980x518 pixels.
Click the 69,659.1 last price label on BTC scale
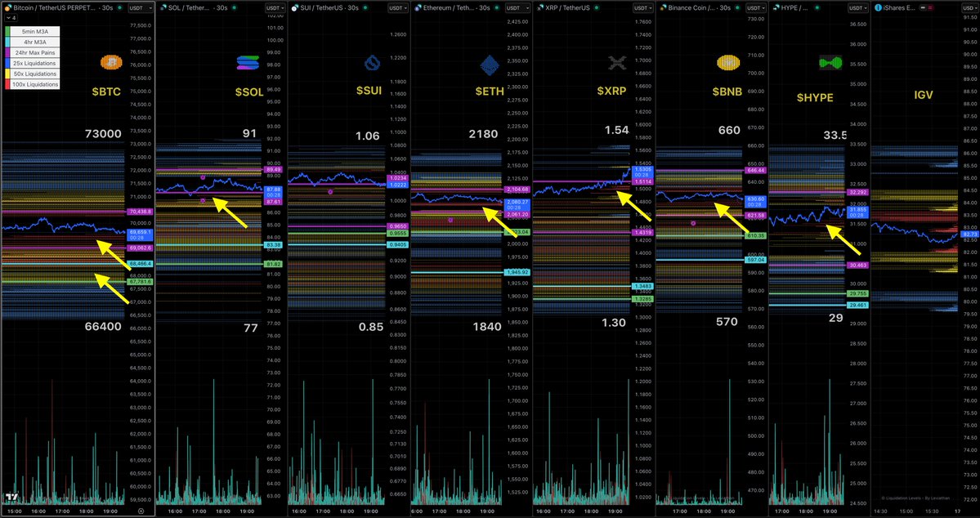click(x=139, y=233)
